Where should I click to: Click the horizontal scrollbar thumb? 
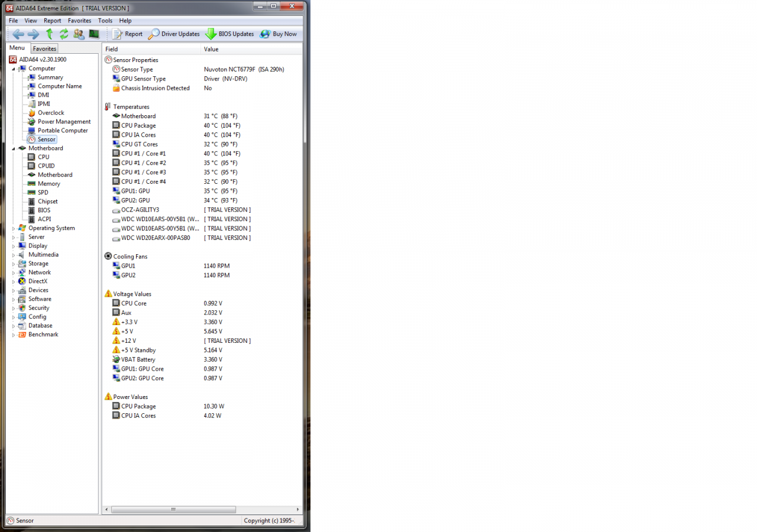173,510
